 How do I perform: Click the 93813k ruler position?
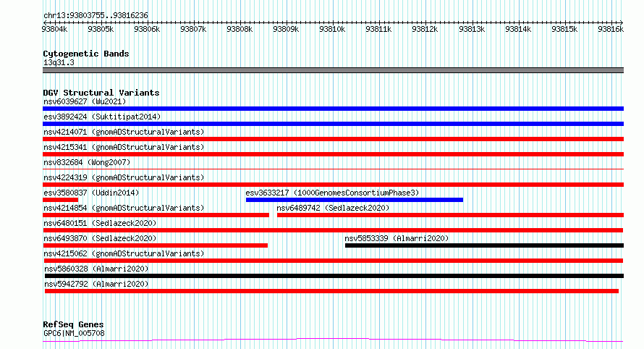(472, 29)
